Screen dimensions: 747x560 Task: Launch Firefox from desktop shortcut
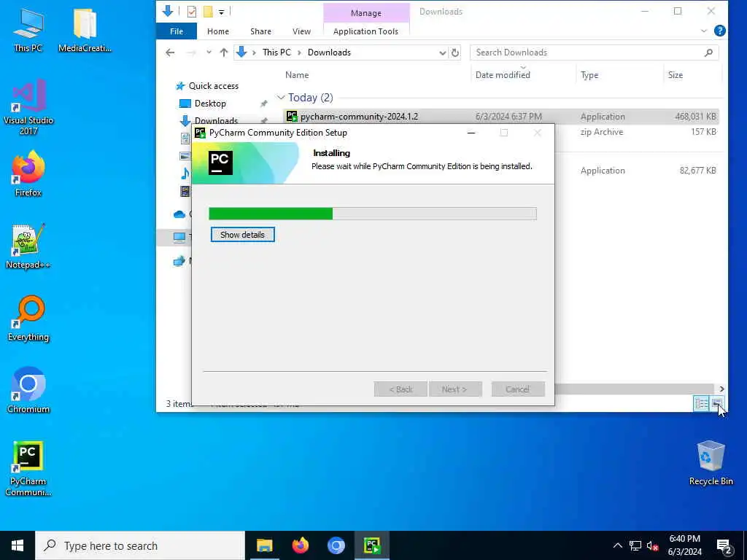click(x=28, y=174)
